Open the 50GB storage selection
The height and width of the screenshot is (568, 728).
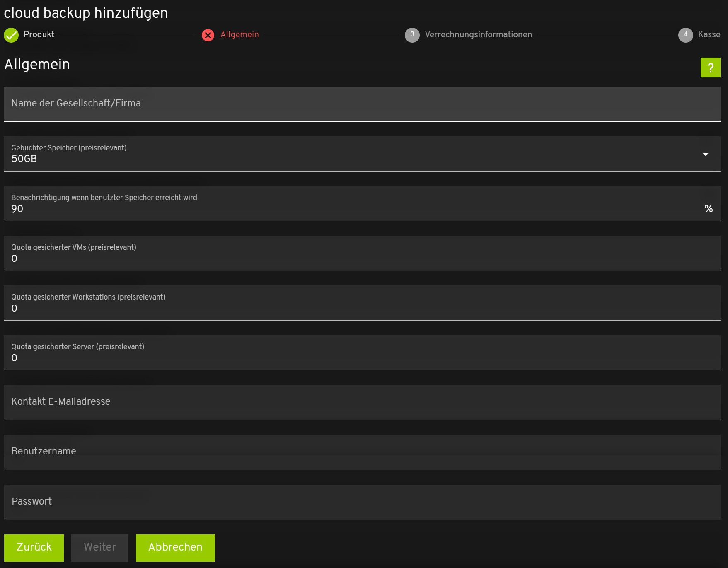[362, 154]
